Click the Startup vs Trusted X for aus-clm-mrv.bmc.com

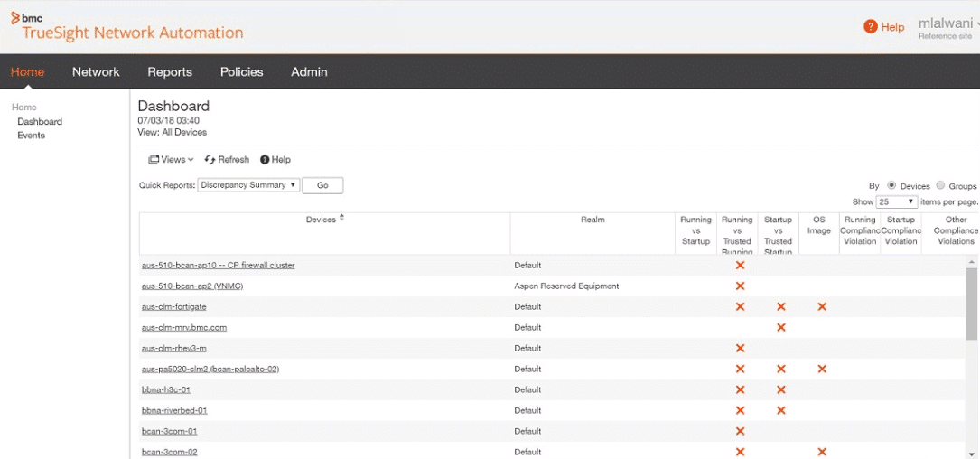pyautogui.click(x=780, y=327)
